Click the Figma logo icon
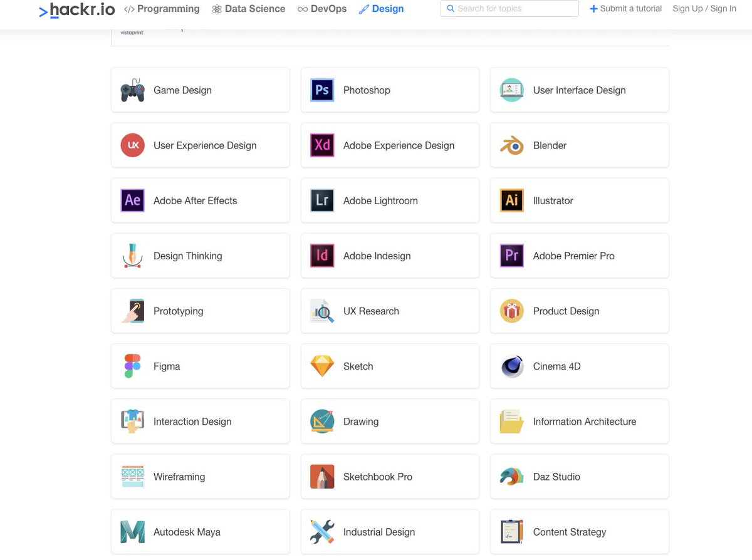752x560 pixels. pos(133,366)
